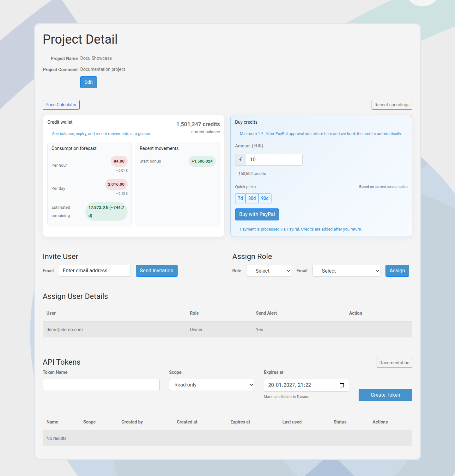
Task: Click the Documentation project comment text
Action: click(103, 69)
